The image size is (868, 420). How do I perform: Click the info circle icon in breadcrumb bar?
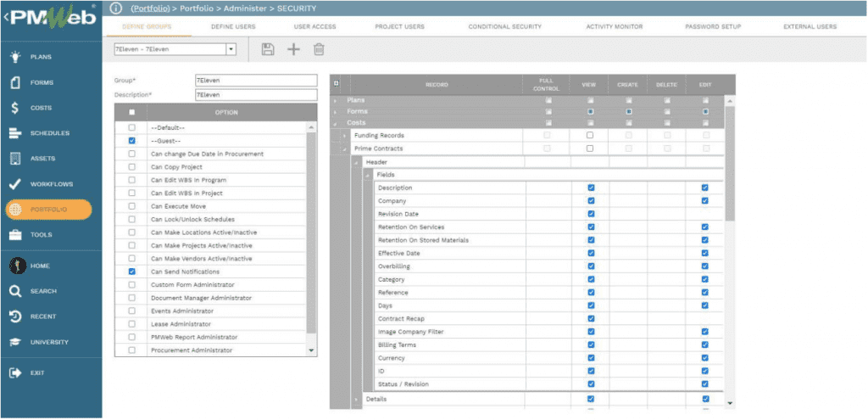click(115, 8)
